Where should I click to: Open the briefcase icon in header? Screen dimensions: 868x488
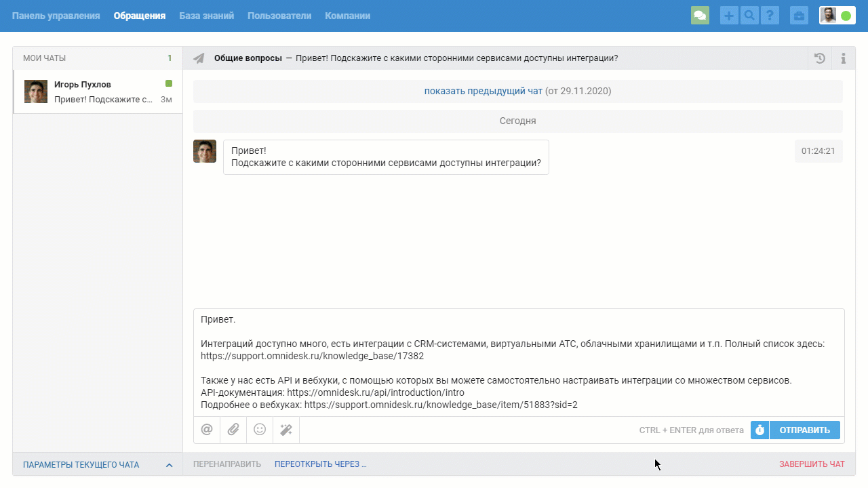799,16
